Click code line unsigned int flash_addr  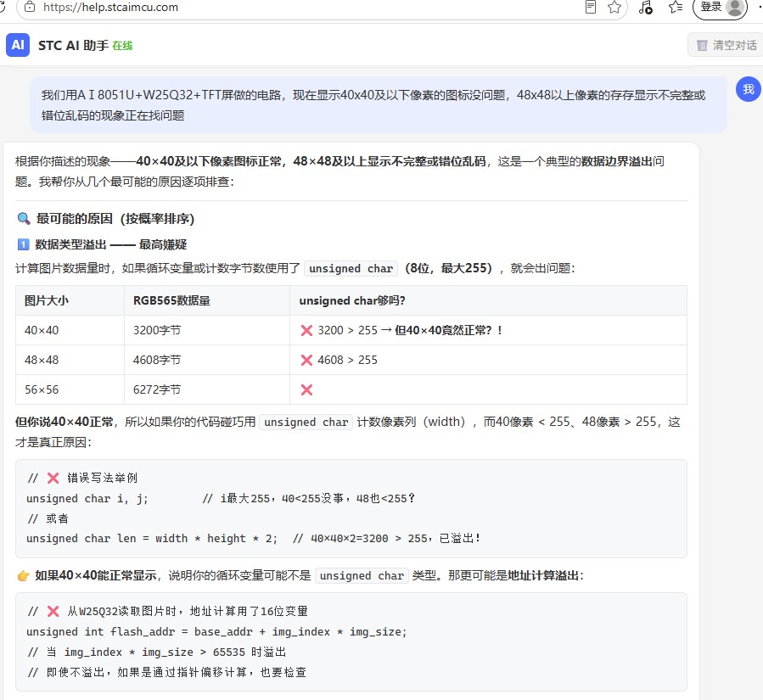click(216, 632)
